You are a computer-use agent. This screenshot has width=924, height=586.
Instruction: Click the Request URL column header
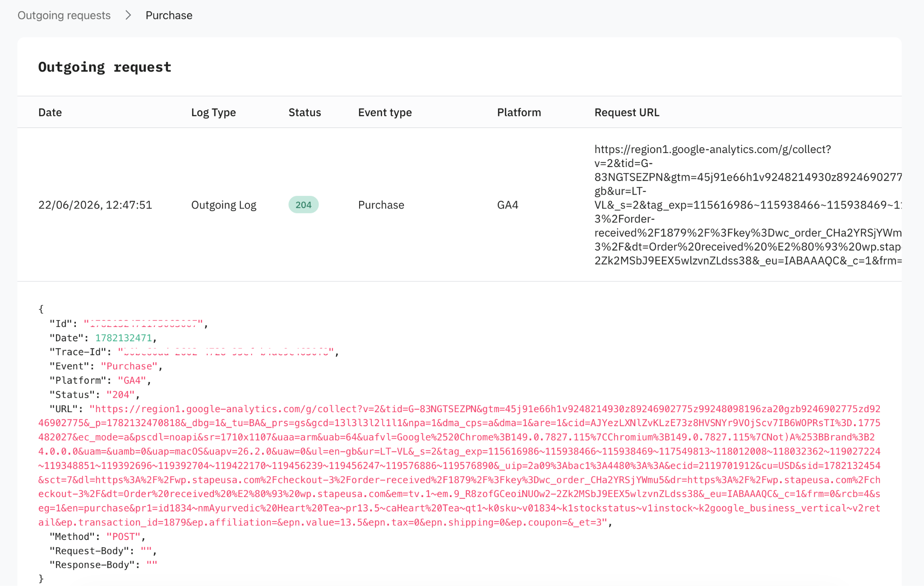pos(627,112)
